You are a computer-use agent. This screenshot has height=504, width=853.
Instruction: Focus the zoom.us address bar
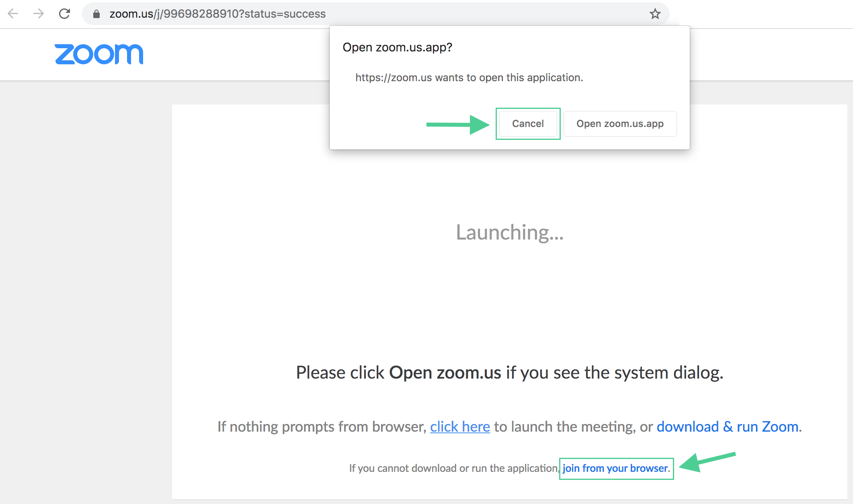[362, 14]
